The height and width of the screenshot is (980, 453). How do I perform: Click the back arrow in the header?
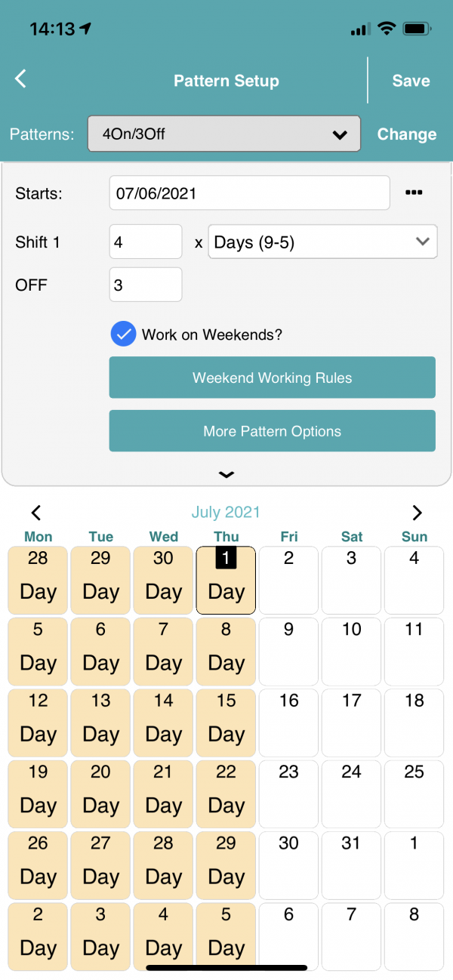pos(20,79)
